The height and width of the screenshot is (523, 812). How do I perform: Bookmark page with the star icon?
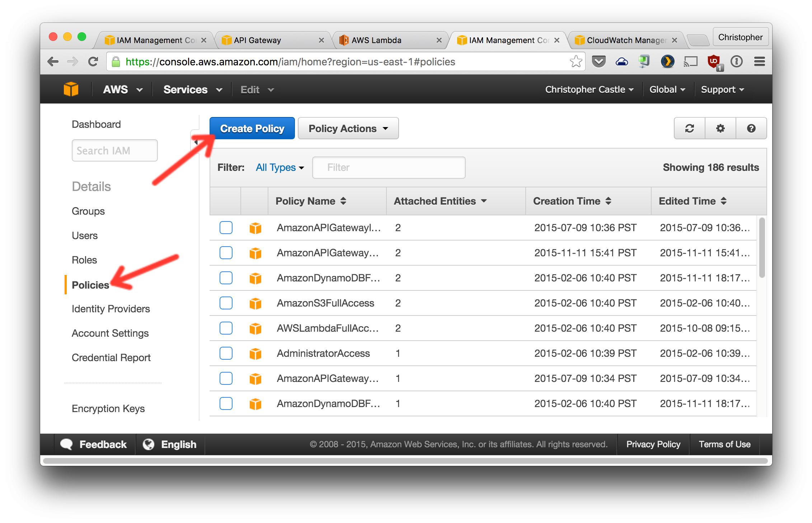click(576, 62)
